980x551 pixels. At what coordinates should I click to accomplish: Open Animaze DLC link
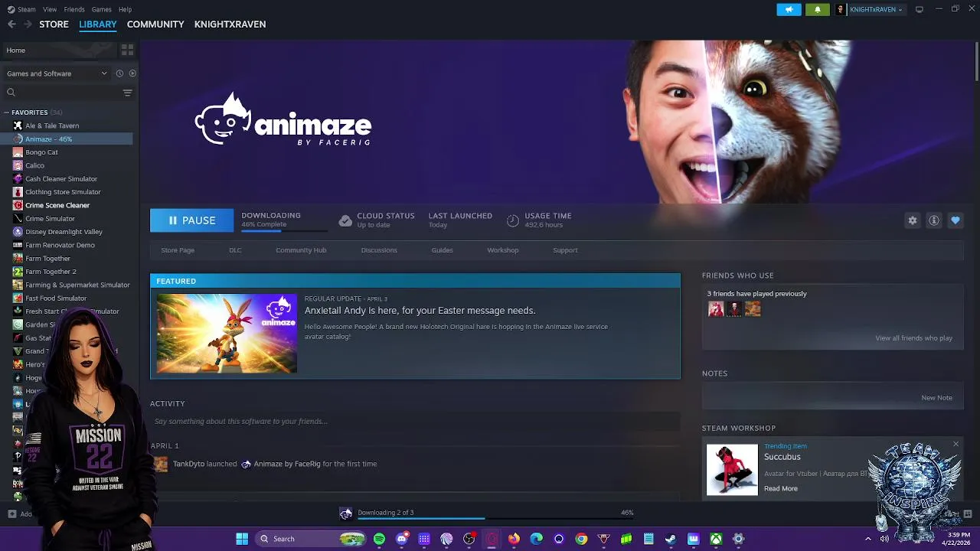[235, 250]
